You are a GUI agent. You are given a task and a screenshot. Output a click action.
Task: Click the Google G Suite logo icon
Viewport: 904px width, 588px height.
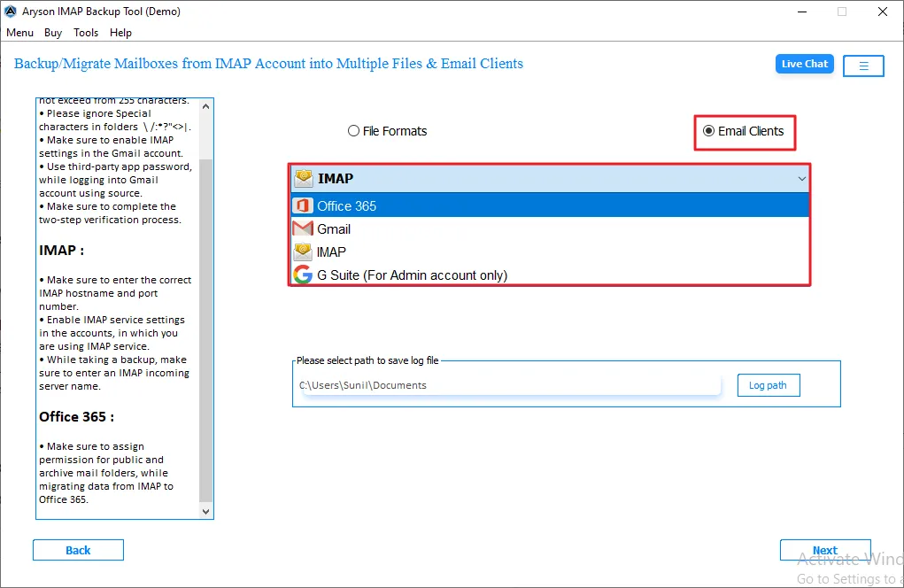[x=303, y=275]
